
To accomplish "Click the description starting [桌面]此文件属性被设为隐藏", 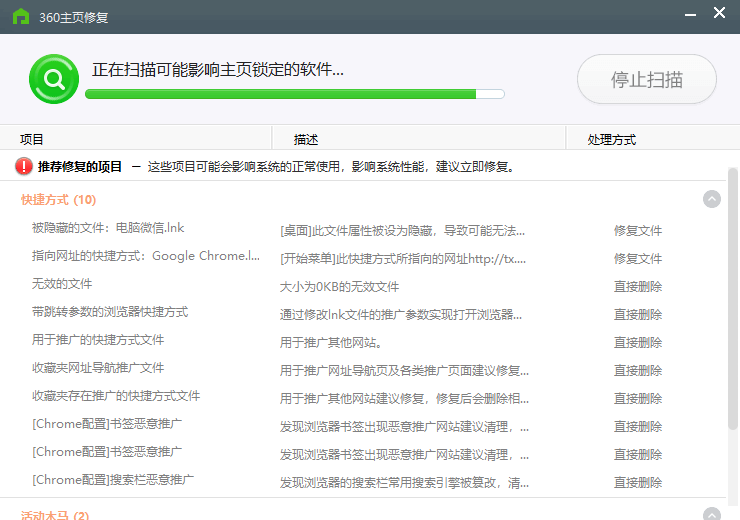I will (x=403, y=231).
